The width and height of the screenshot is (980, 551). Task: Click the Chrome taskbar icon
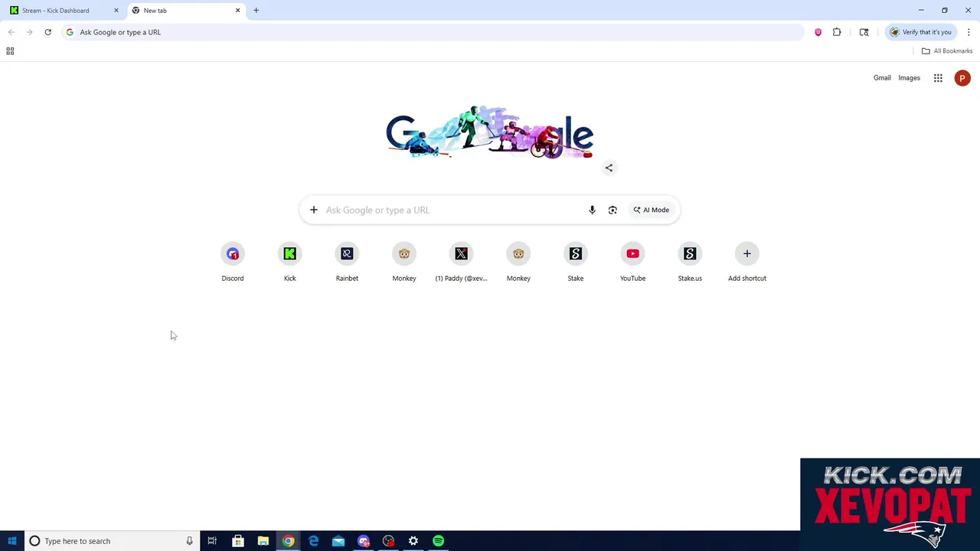pos(288,541)
